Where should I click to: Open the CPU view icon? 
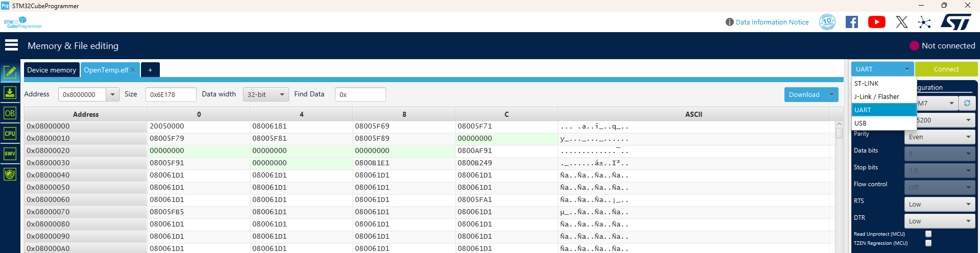pos(10,134)
